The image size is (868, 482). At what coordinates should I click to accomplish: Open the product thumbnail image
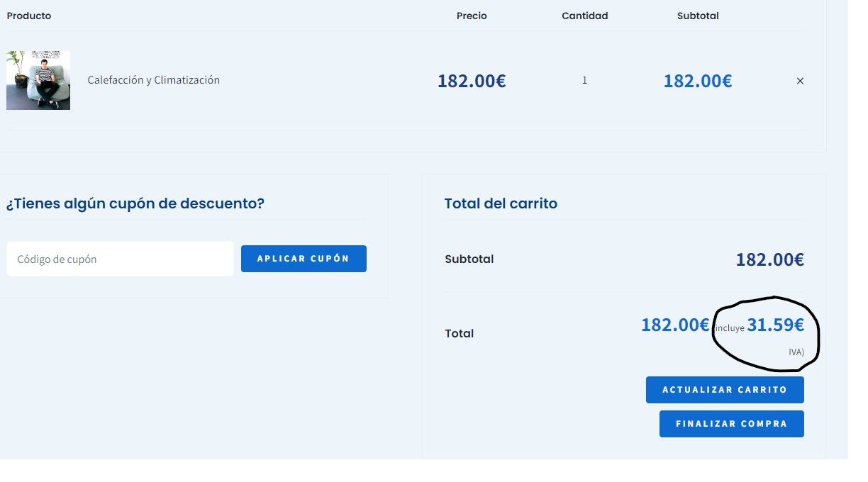[38, 80]
